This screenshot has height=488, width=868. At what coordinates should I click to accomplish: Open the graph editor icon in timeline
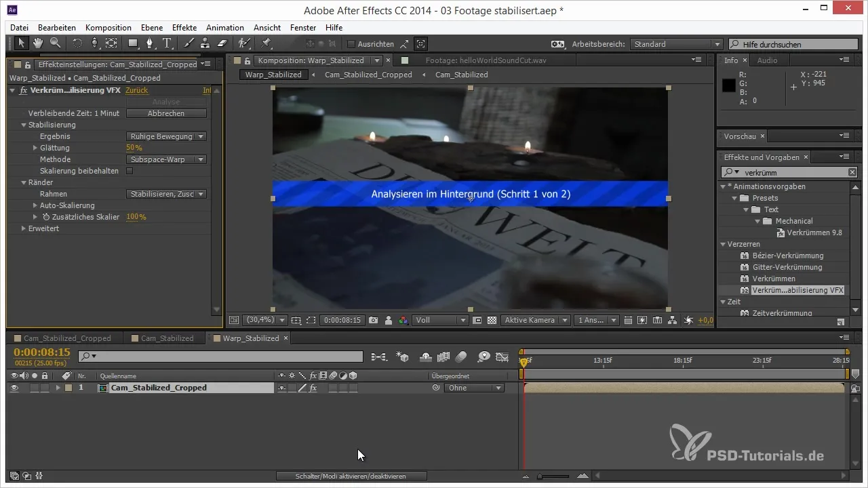[502, 356]
